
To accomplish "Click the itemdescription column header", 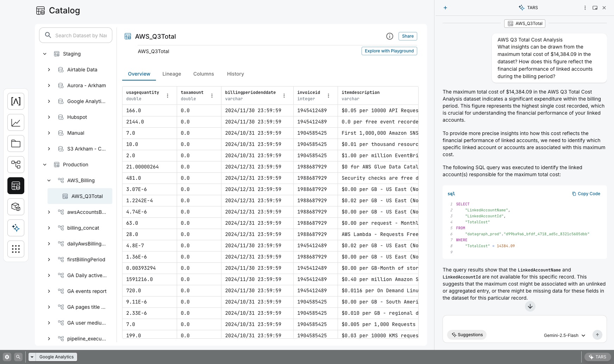I will 378,96.
